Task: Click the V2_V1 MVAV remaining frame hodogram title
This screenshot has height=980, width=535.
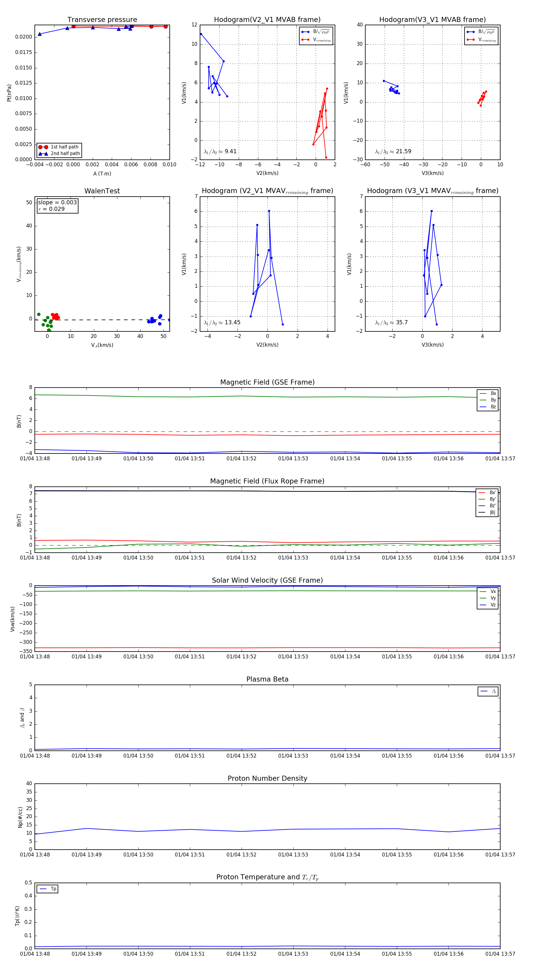Action: point(267,191)
